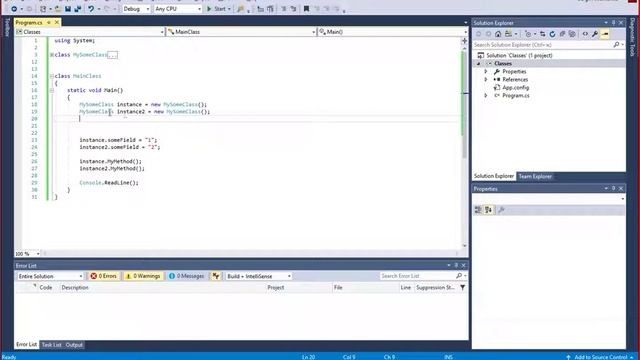Screen dimensions: 640x360
Task: Click the Search Solution Explorer field
Action: (543, 44)
